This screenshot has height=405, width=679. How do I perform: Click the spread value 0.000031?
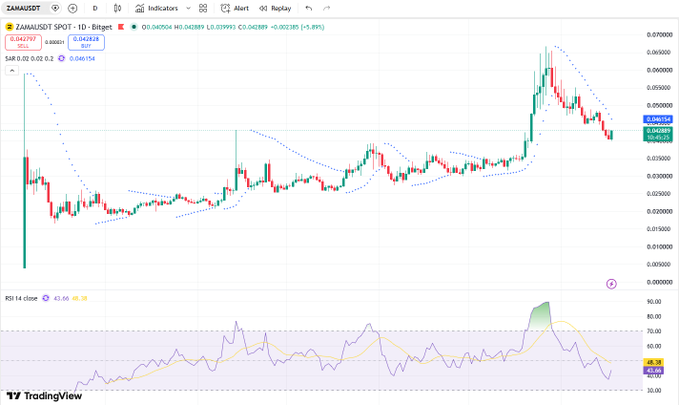pyautogui.click(x=55, y=42)
